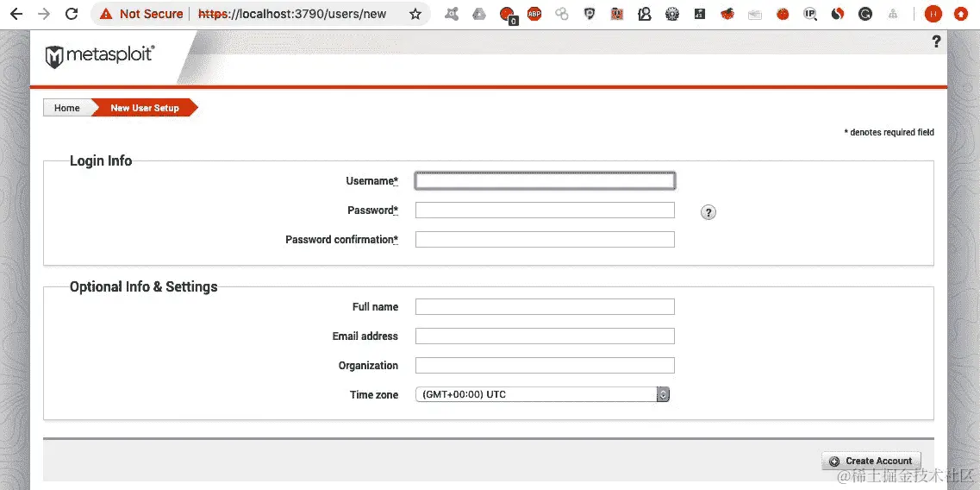Open help via top-right question mark
Image resolution: width=980 pixels, height=490 pixels.
point(936,41)
